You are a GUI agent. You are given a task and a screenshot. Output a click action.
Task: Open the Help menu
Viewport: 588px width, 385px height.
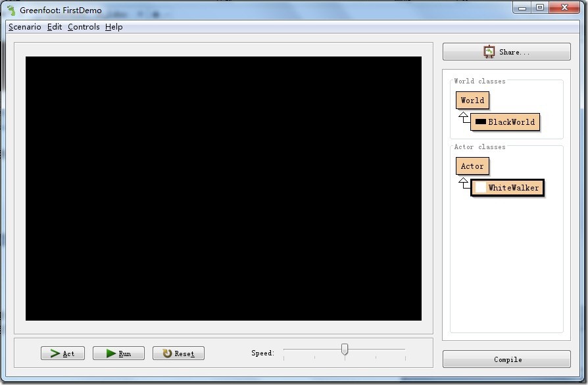click(114, 27)
